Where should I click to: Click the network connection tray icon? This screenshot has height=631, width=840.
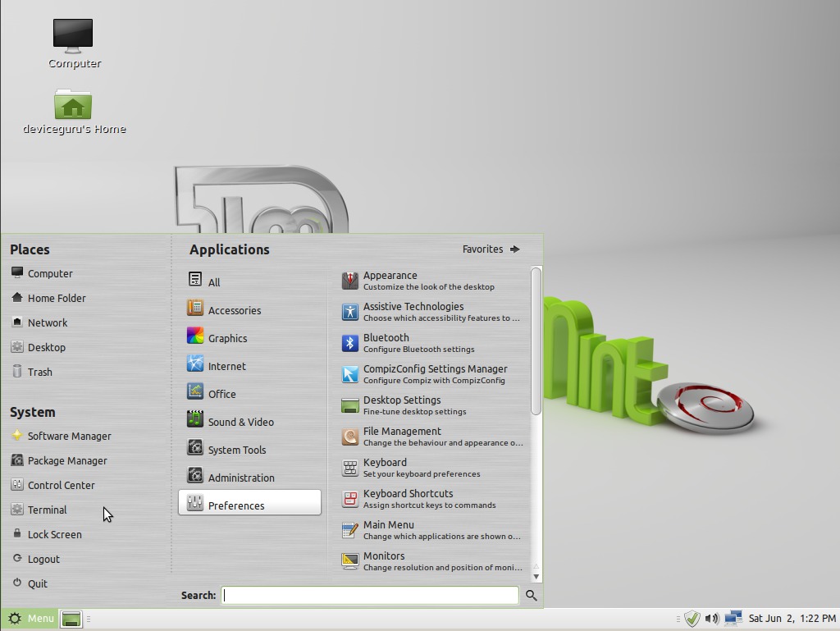pyautogui.click(x=733, y=619)
